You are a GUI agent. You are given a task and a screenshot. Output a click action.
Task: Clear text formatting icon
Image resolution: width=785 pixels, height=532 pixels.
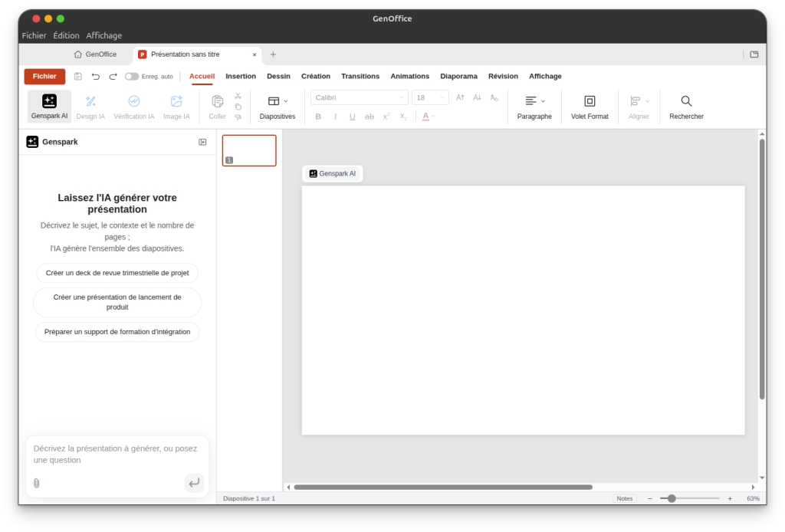tap(494, 97)
